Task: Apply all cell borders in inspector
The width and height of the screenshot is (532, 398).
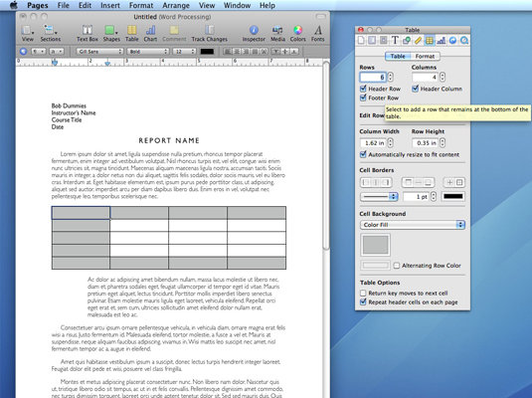Action: [x=459, y=182]
